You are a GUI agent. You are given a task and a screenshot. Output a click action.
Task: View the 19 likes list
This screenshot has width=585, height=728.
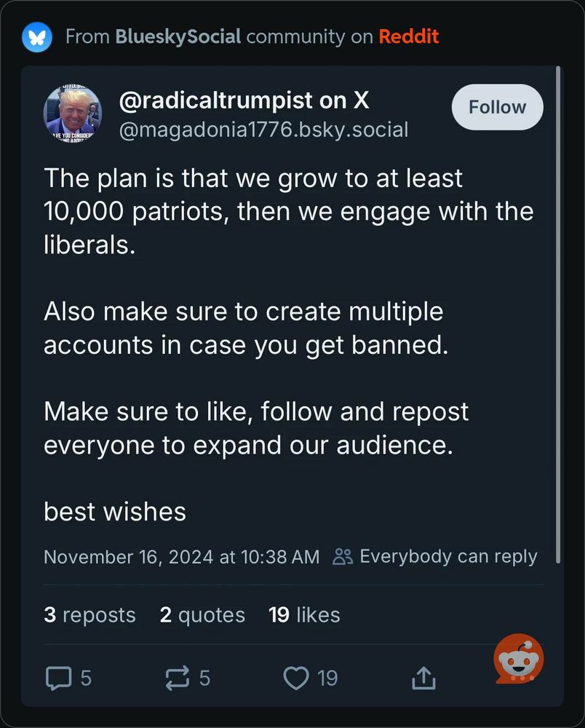pos(304,614)
